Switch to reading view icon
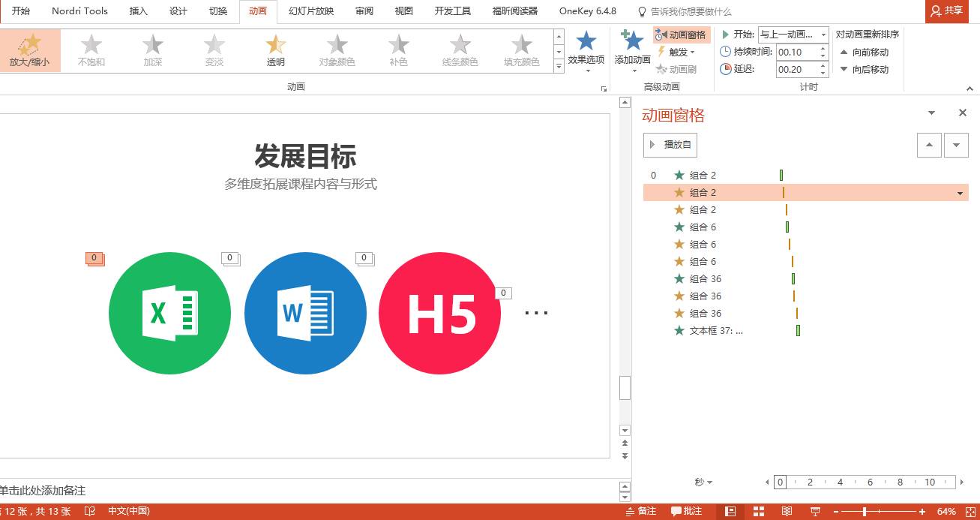Screen dimensions: 980x520 pyautogui.click(x=787, y=511)
